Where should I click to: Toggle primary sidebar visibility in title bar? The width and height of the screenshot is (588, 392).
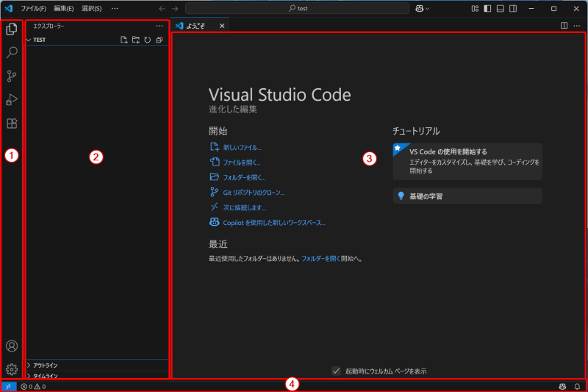coord(487,8)
